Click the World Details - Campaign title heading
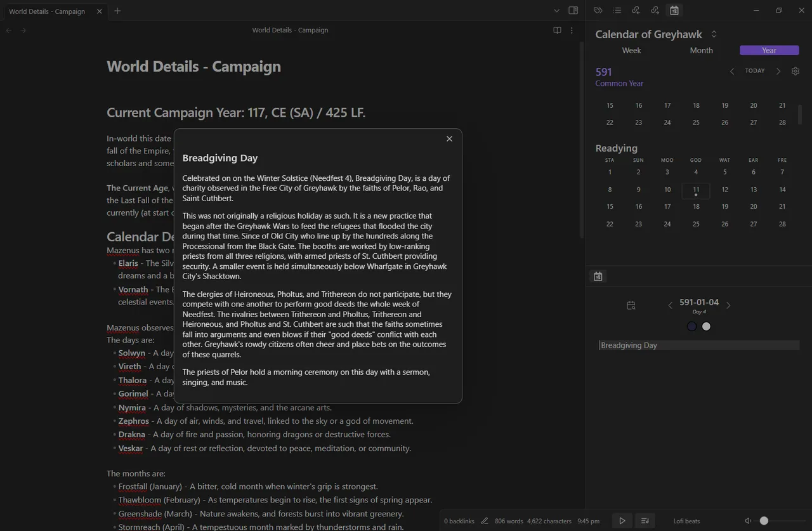Viewport: 812px width, 531px height. [x=193, y=67]
